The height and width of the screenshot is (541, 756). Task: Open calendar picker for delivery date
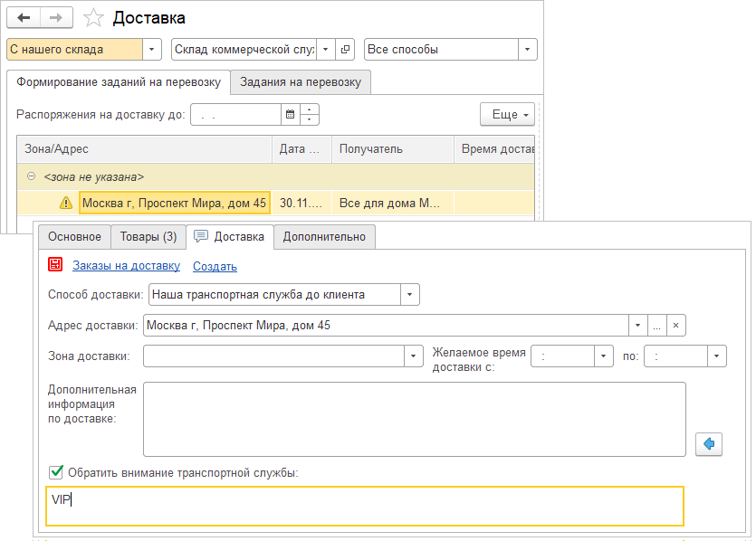(291, 115)
